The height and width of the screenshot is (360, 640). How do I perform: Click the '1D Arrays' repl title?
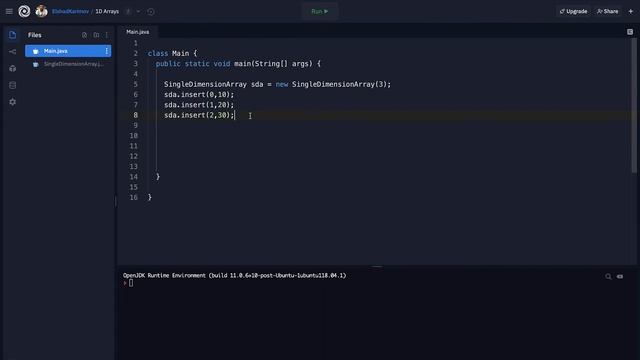(x=107, y=11)
